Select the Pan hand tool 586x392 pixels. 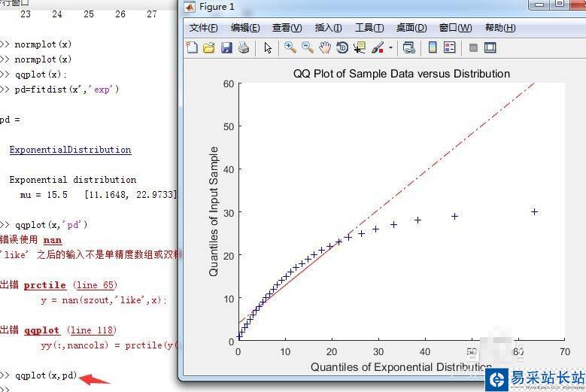tap(325, 48)
